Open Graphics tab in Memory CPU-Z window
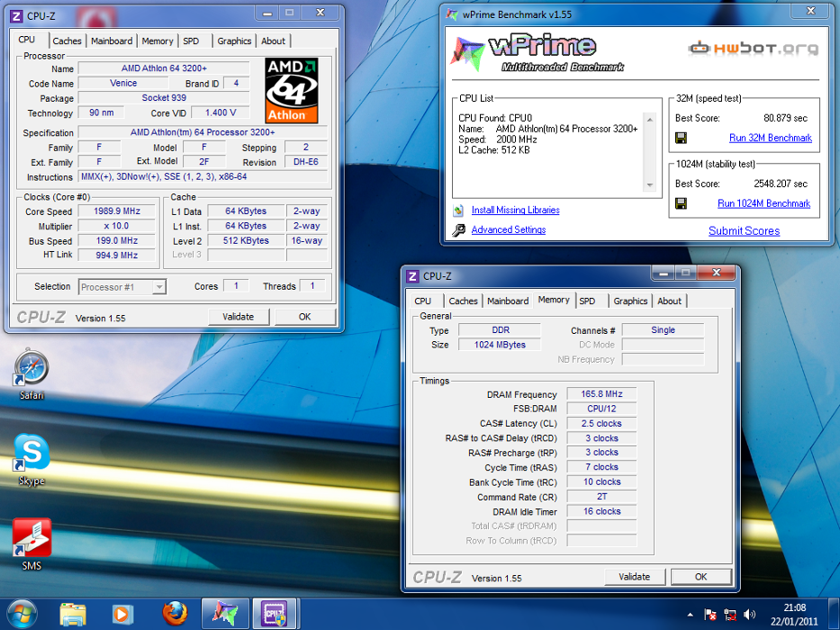The image size is (840, 630). [630, 301]
